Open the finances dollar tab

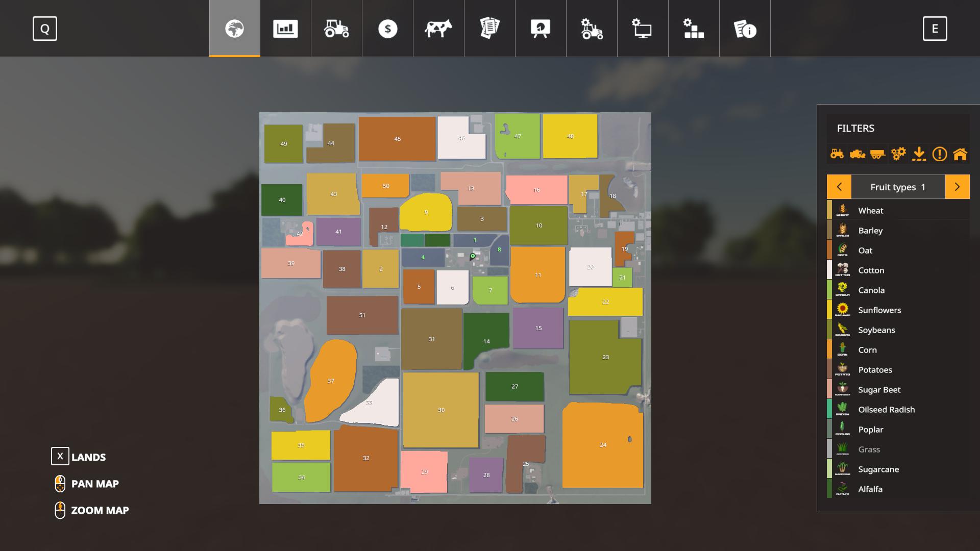point(387,29)
